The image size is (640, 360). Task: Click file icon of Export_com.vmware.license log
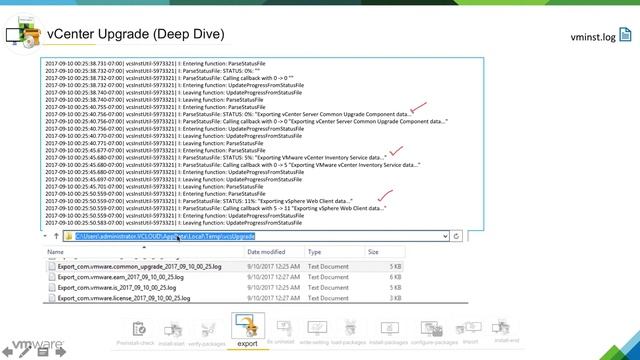52,298
